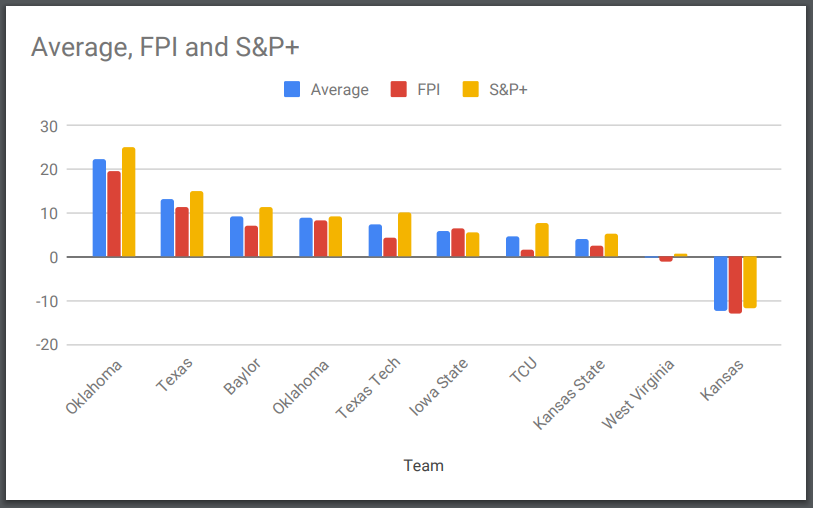Select the "S&P+" legend text label
The width and height of the screenshot is (813, 508).
click(x=508, y=90)
